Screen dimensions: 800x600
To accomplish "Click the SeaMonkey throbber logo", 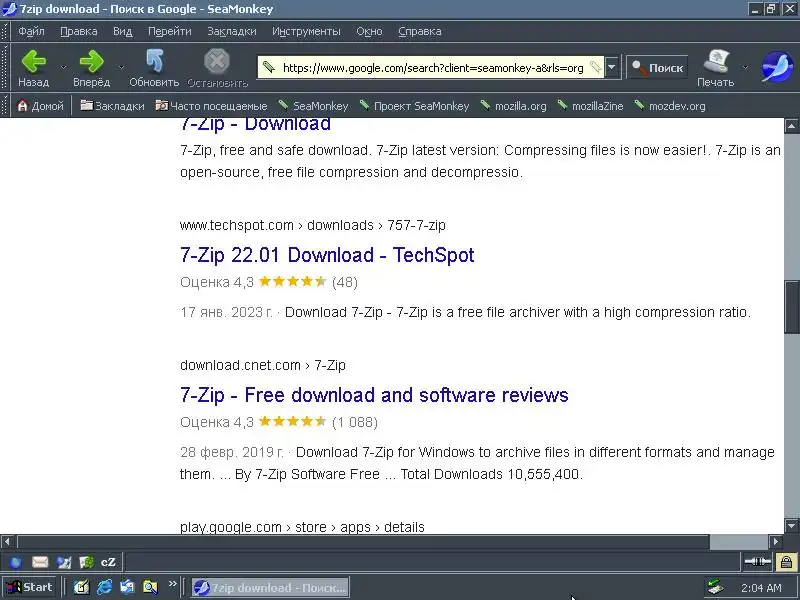I will [777, 67].
